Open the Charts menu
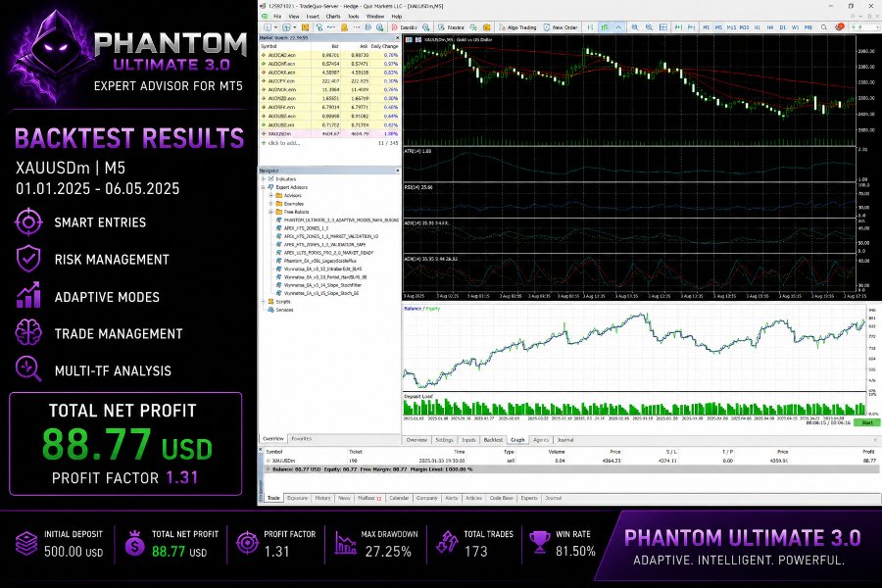The height and width of the screenshot is (588, 882). (333, 17)
